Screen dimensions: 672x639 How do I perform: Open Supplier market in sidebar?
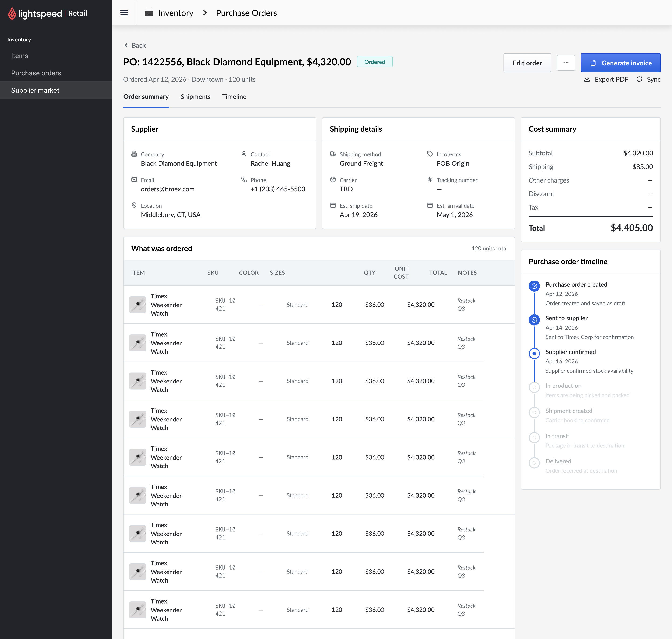[x=56, y=90]
